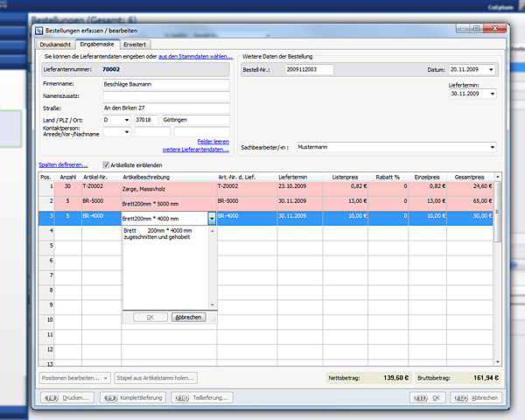Click 'aus den Stammdaten wählen...' link
Screen dimensions: 525x420
tap(195, 57)
